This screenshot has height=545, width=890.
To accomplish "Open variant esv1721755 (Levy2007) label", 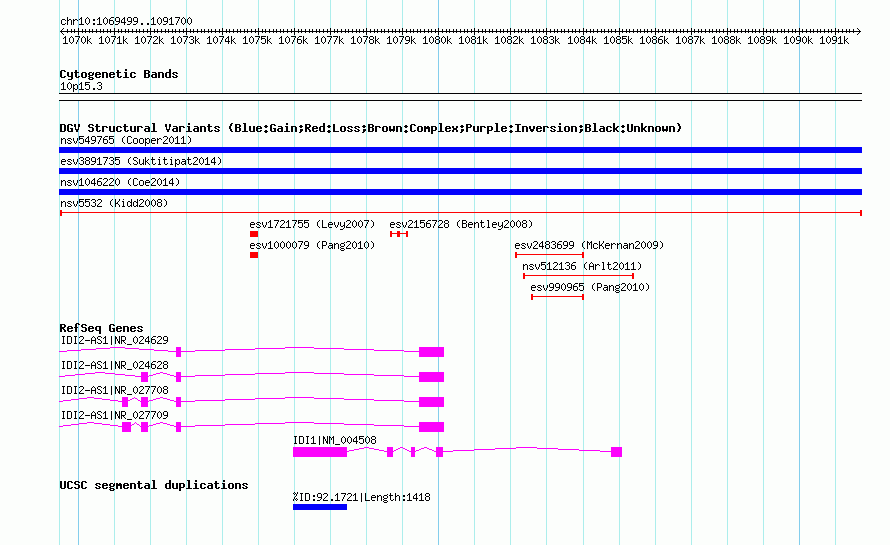I will coord(312,224).
